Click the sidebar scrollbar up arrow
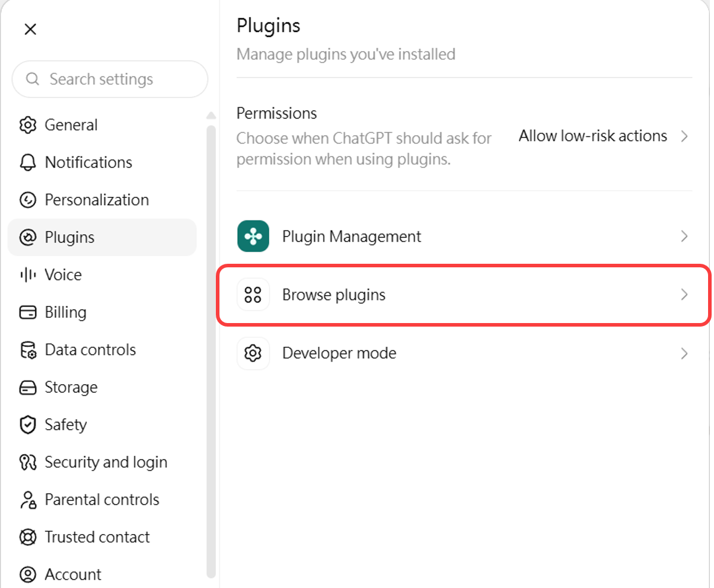Screen dimensions: 714x588 tap(211, 116)
